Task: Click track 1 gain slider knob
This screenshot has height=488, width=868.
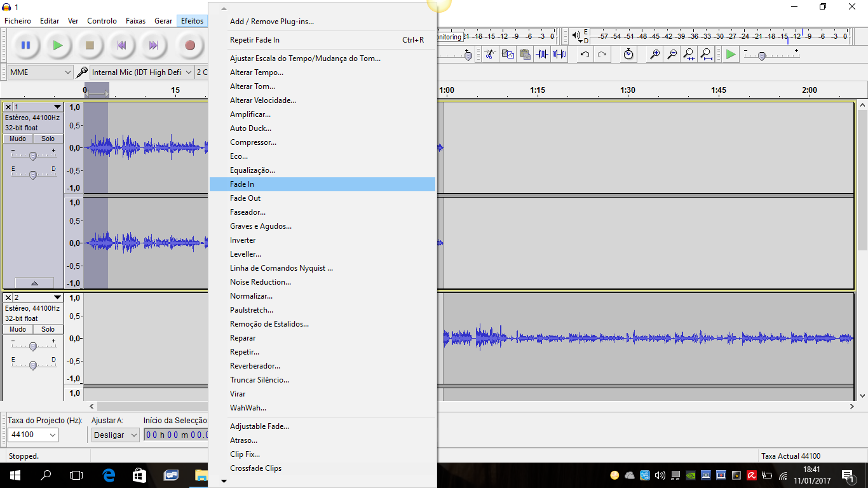Action: (x=33, y=155)
